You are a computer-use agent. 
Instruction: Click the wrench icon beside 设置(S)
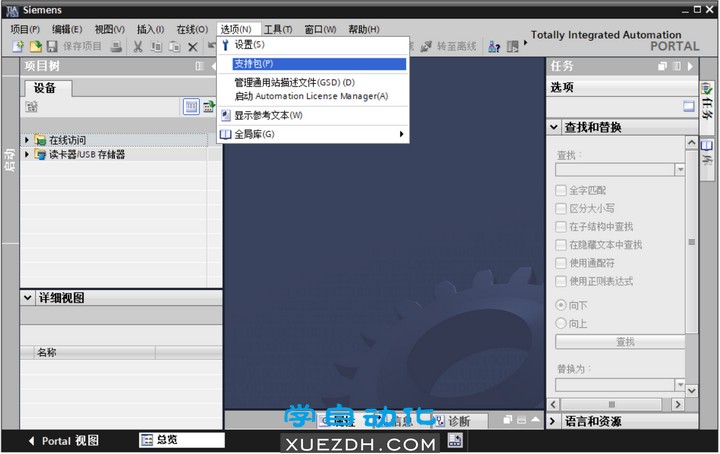tap(225, 45)
